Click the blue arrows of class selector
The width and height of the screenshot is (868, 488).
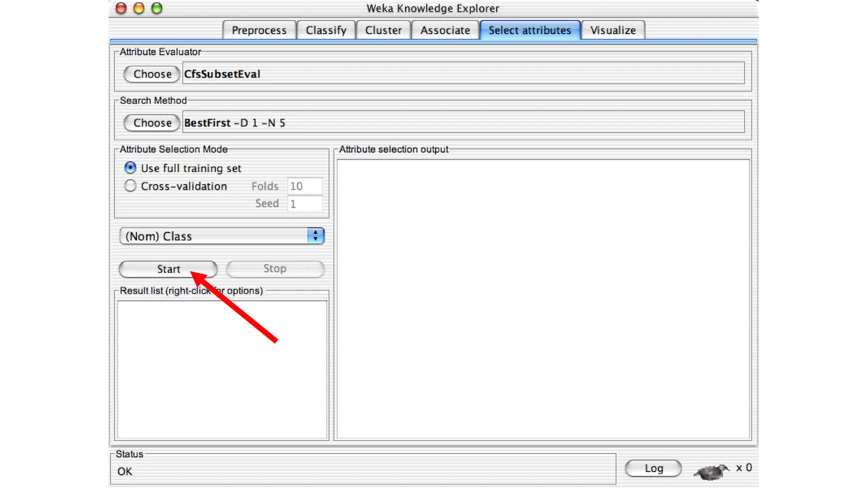pyautogui.click(x=315, y=236)
